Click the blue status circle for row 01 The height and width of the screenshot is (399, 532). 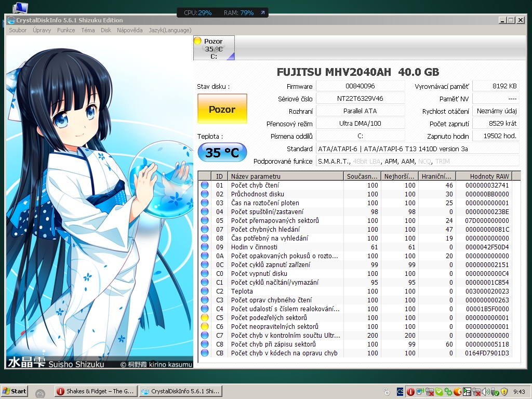pos(205,185)
